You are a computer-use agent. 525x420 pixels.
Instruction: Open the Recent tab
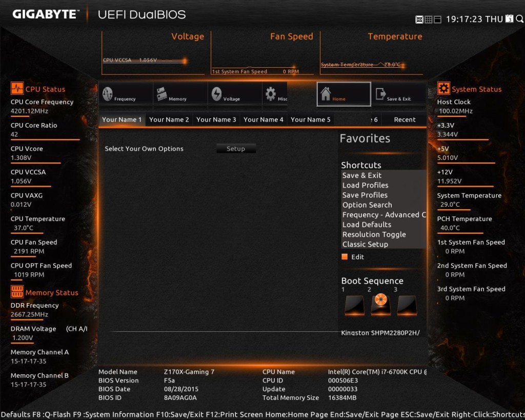tap(405, 119)
